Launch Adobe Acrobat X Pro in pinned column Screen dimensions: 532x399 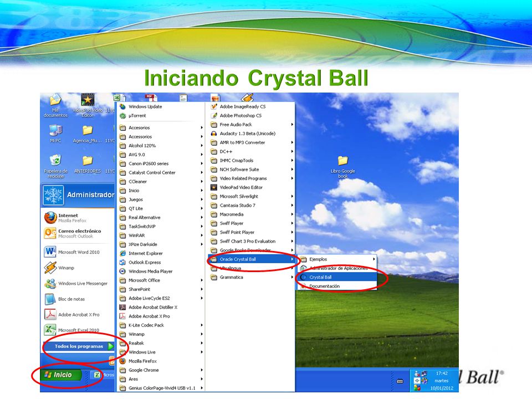(78, 315)
